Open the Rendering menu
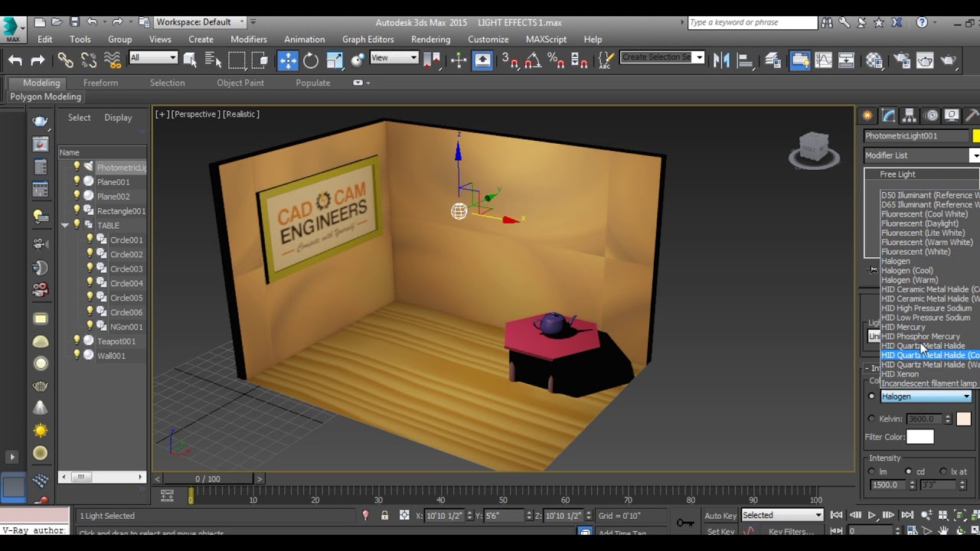 pyautogui.click(x=430, y=39)
